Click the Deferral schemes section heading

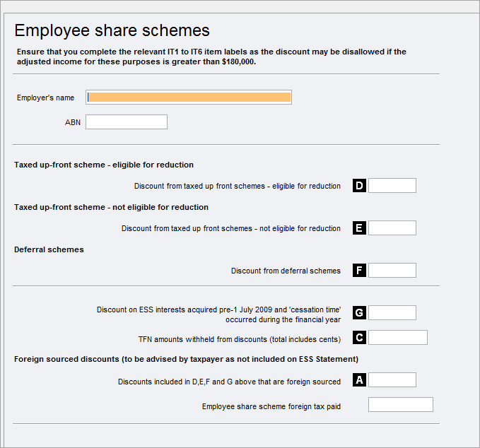[49, 249]
